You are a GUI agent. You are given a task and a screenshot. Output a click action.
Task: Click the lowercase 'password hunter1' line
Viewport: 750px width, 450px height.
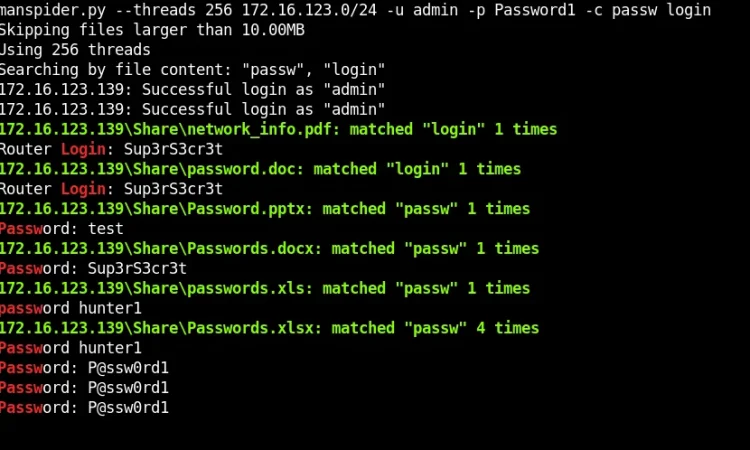tap(71, 308)
